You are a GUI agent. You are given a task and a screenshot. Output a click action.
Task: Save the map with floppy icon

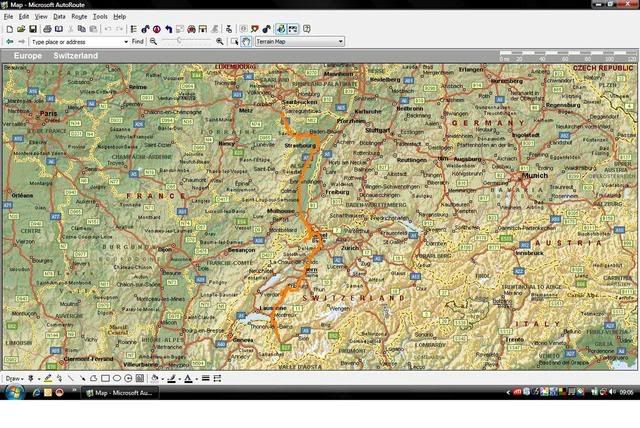click(33, 29)
